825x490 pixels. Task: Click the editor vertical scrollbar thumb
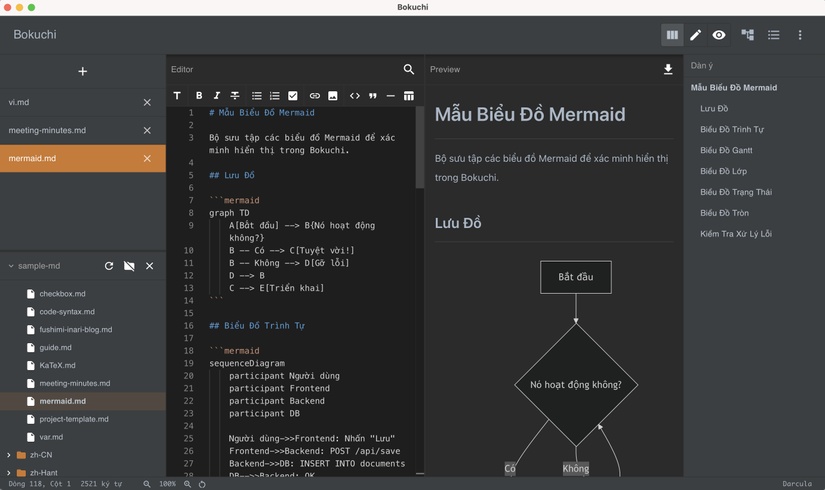pyautogui.click(x=419, y=147)
